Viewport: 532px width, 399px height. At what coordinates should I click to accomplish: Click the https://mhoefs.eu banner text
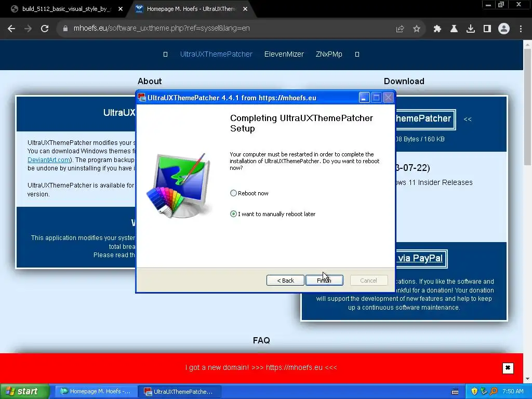[294, 367]
